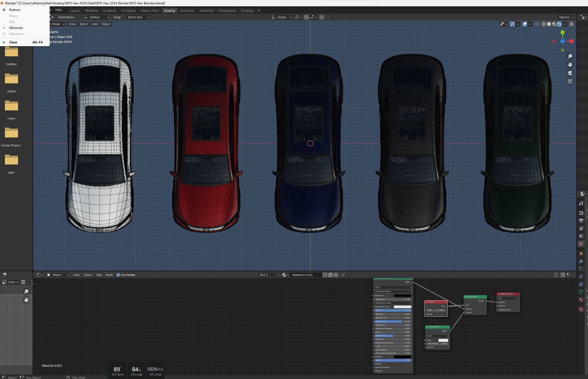
Task: Click Glossy BSDF Color swatch
Action: click(x=443, y=340)
